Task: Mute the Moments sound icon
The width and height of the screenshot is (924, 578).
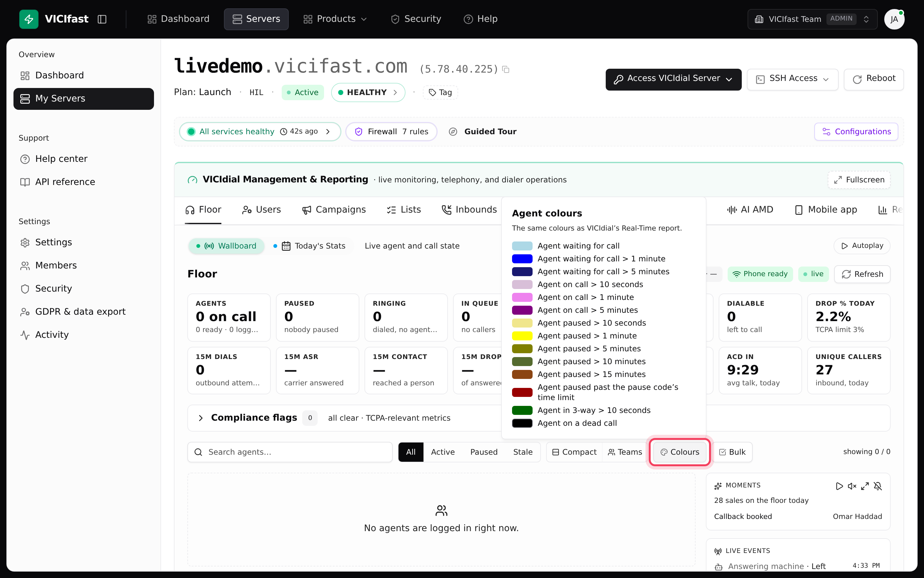Action: [852, 486]
